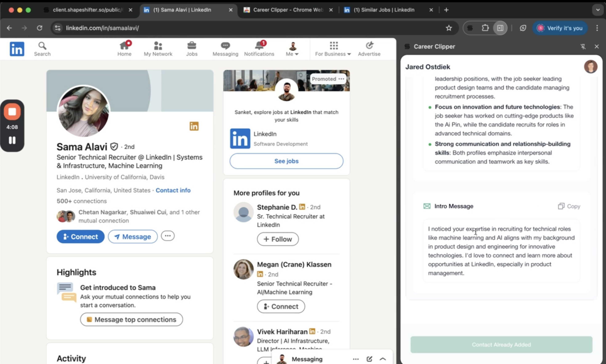Bookmark page with star icon
The width and height of the screenshot is (606, 364).
[449, 28]
